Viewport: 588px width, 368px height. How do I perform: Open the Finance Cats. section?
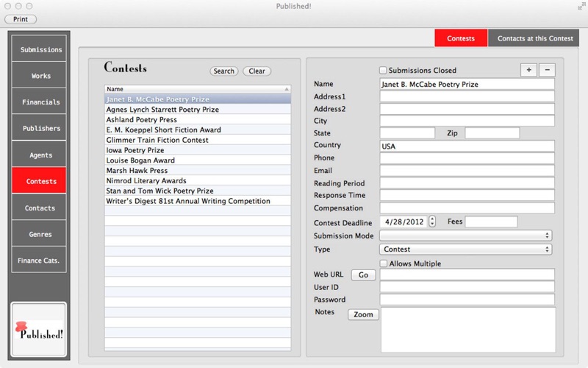[x=39, y=260]
